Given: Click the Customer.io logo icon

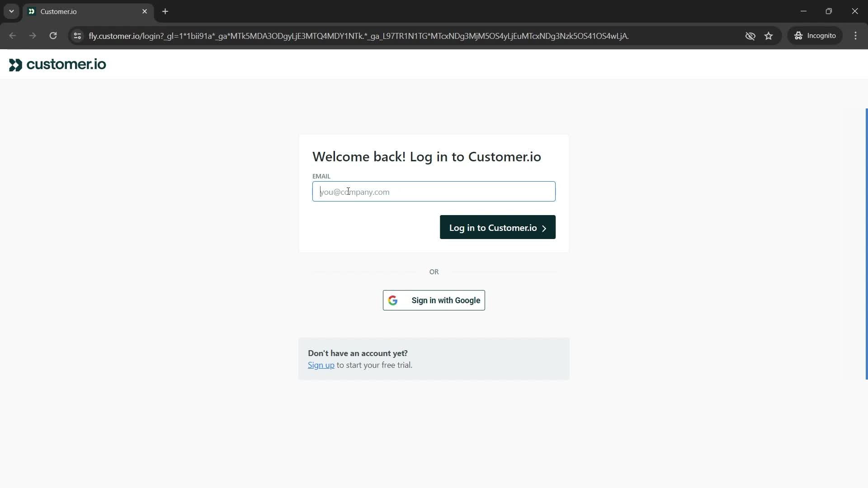Looking at the screenshot, I should 15,64.
